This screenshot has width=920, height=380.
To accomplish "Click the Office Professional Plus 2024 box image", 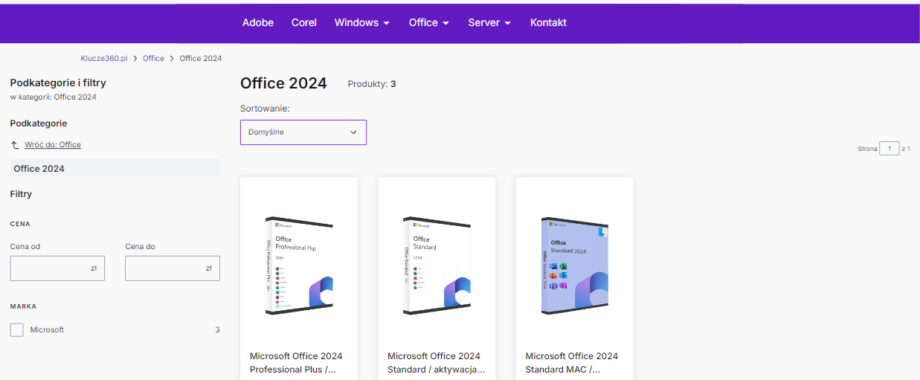I will point(299,266).
